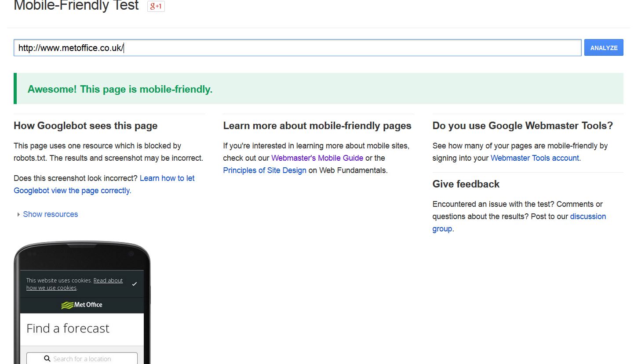
Task: Click 'Do you use Google Webmaster Tools?' heading
Action: [x=522, y=126]
